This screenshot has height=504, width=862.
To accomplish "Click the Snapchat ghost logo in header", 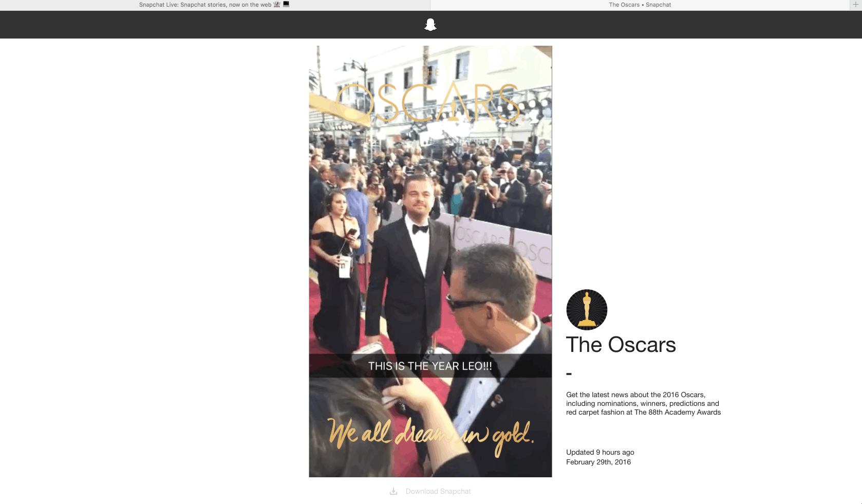I will pos(430,25).
